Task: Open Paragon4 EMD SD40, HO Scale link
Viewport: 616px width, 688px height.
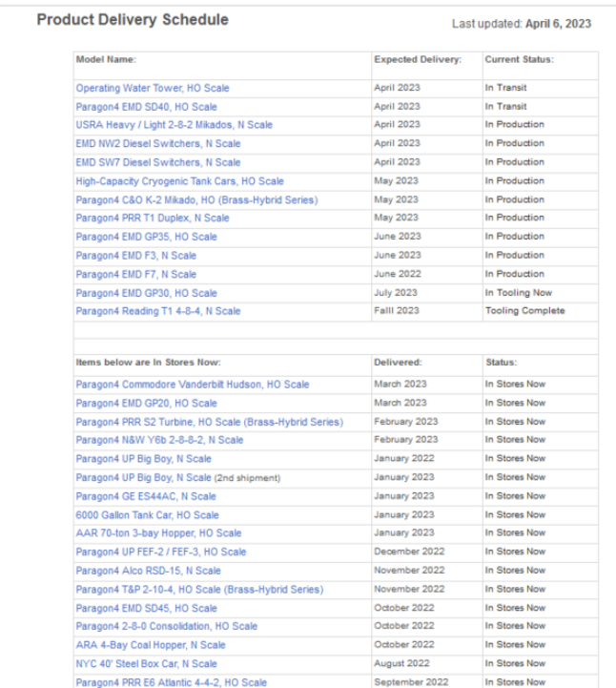Action: [x=146, y=107]
